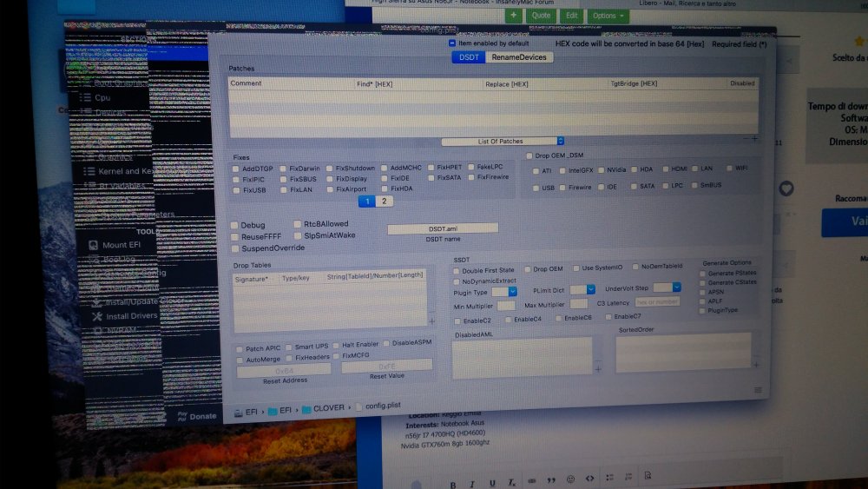Switch to the DSDT tab
The width and height of the screenshot is (868, 489).
(x=469, y=57)
